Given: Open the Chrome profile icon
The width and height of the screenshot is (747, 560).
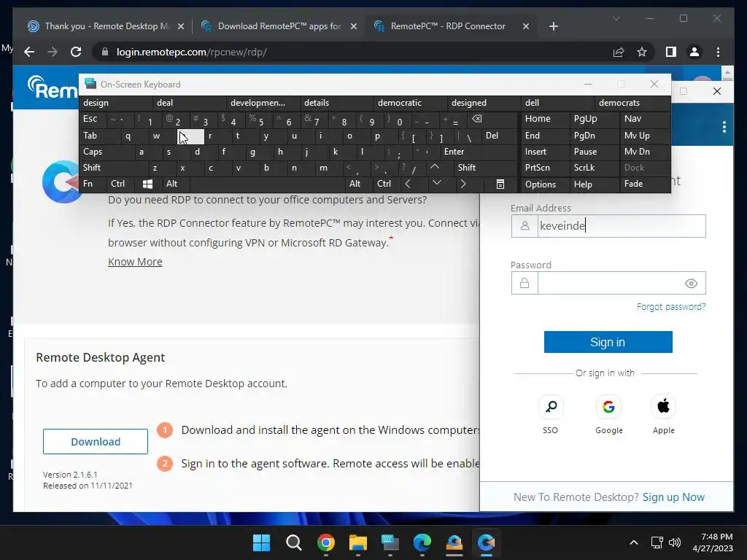Looking at the screenshot, I should pyautogui.click(x=694, y=52).
